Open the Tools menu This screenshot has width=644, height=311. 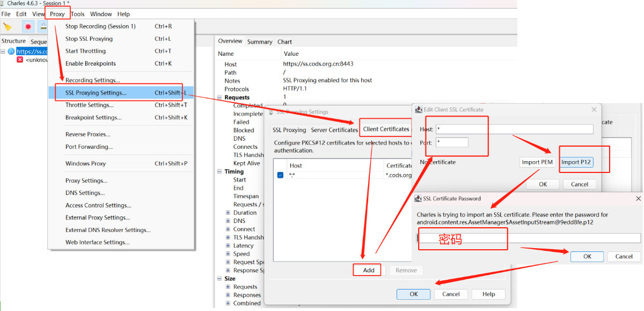(x=78, y=14)
